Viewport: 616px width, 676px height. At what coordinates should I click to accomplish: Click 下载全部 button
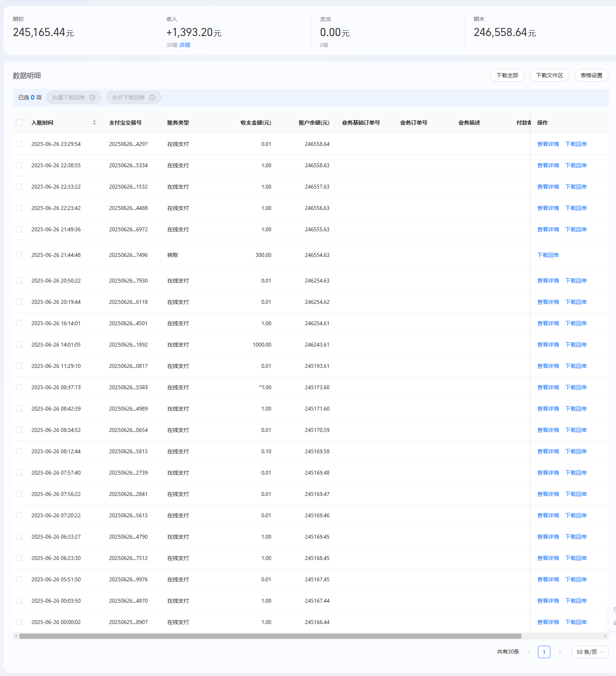coord(507,75)
